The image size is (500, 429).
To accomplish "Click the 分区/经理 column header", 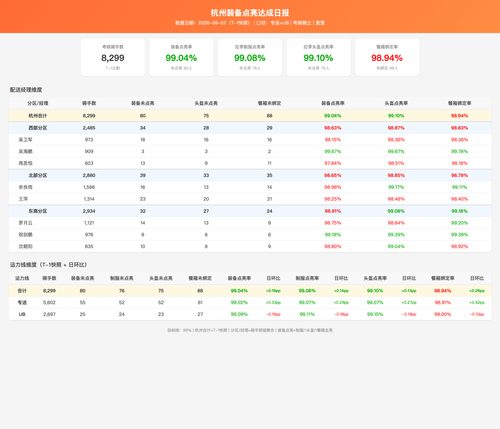I will point(38,103).
